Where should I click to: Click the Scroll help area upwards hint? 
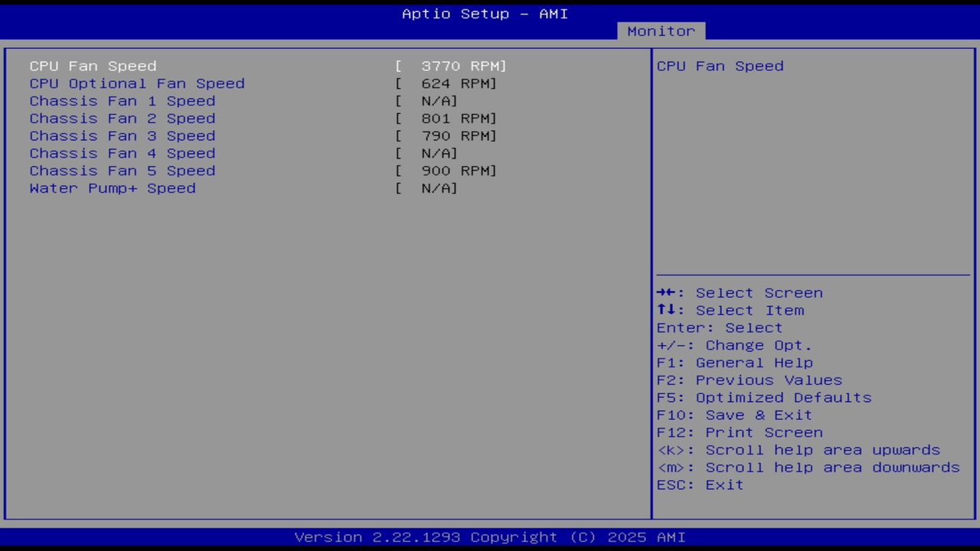(x=799, y=450)
